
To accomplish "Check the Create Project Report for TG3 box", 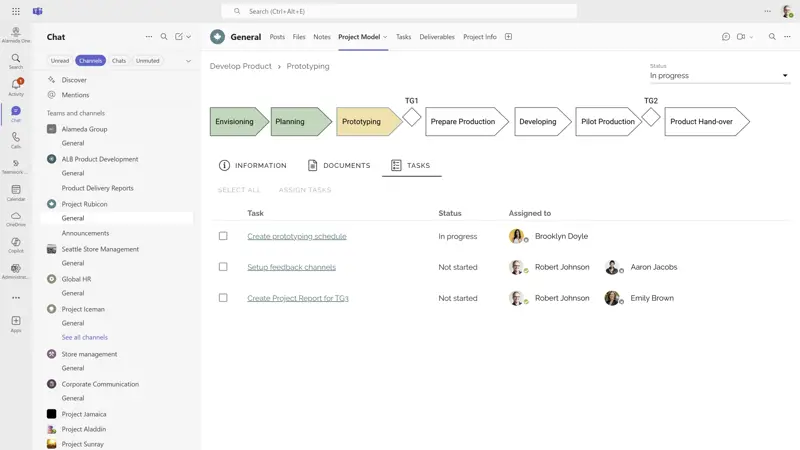I will click(223, 298).
